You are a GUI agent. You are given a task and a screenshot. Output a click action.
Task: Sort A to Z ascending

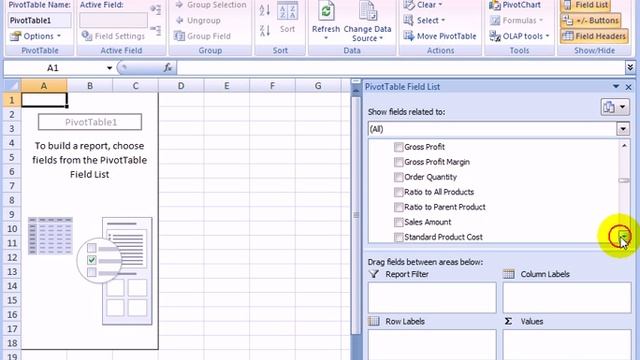coord(265,10)
